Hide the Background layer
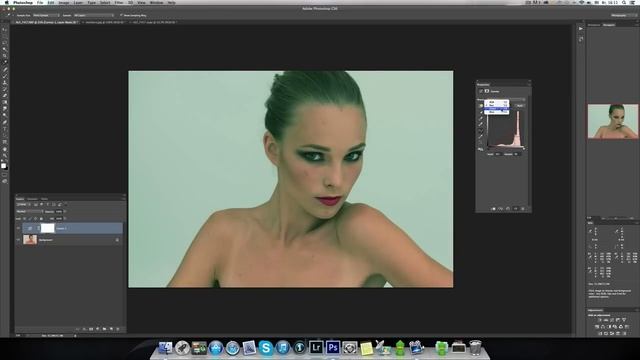The height and width of the screenshot is (360, 640). [18, 240]
